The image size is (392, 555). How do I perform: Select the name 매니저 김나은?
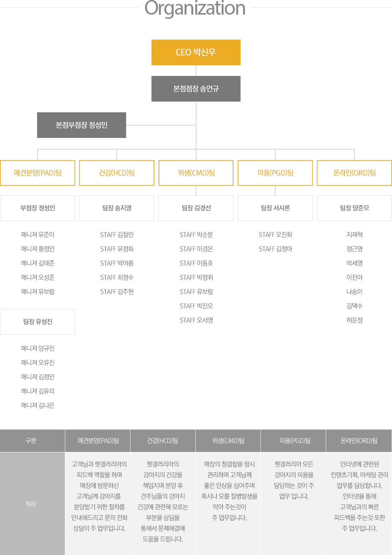(38, 405)
